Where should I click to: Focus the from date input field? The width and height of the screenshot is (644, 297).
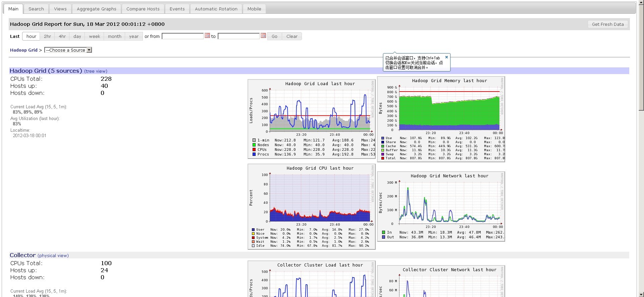pos(182,36)
